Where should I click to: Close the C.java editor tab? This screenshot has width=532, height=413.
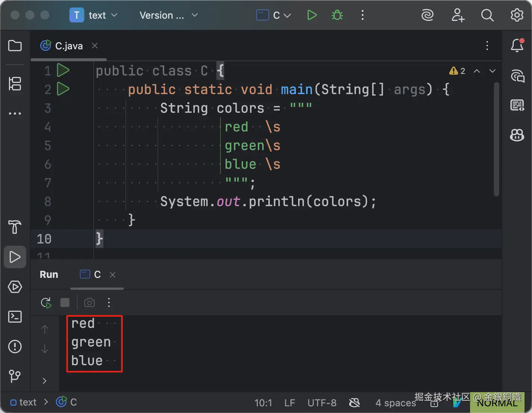coord(95,46)
